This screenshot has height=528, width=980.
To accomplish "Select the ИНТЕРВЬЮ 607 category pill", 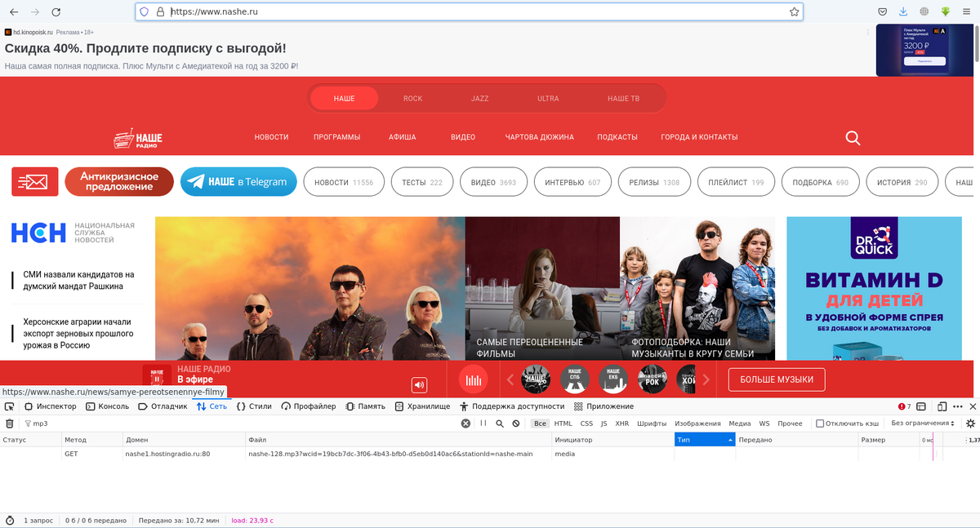I will click(x=572, y=182).
